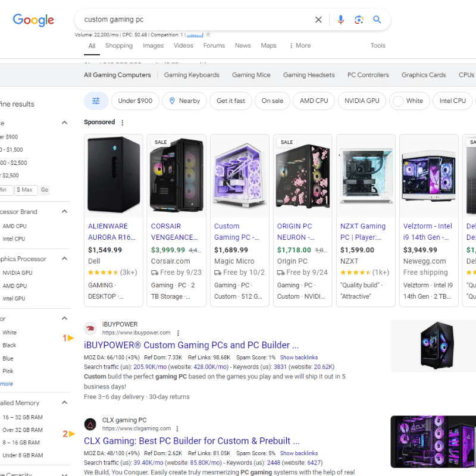476x476 pixels.
Task: Select Gaming Keyboards category
Action: point(192,75)
